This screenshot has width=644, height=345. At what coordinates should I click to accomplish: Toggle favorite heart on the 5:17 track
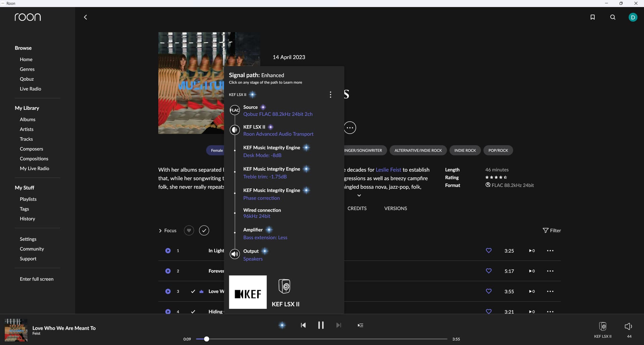[x=489, y=271]
